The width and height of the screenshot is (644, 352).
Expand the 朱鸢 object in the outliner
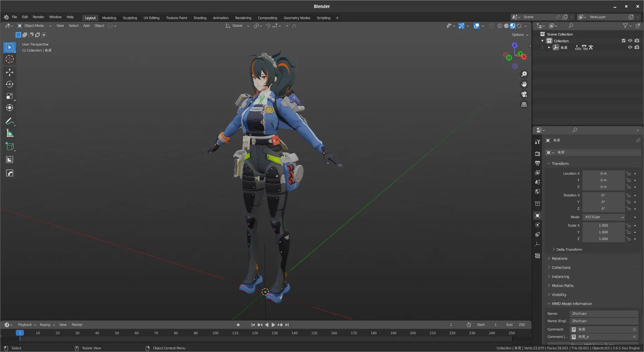548,47
